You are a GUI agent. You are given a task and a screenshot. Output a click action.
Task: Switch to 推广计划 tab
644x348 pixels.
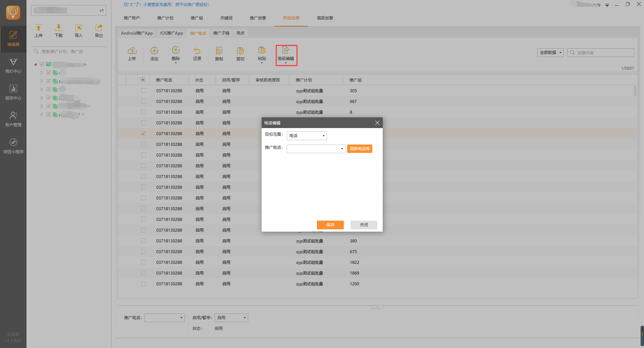coord(165,18)
